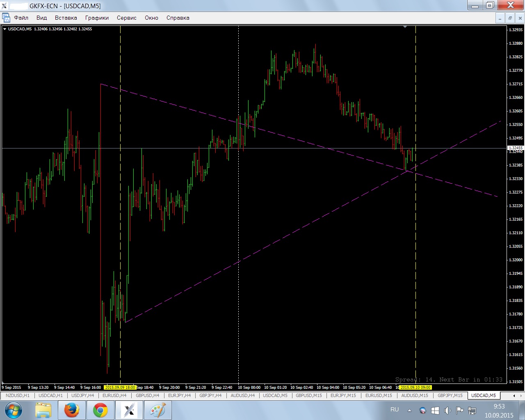Open the Сервис menu
Image resolution: width=525 pixels, height=420 pixels.
126,18
